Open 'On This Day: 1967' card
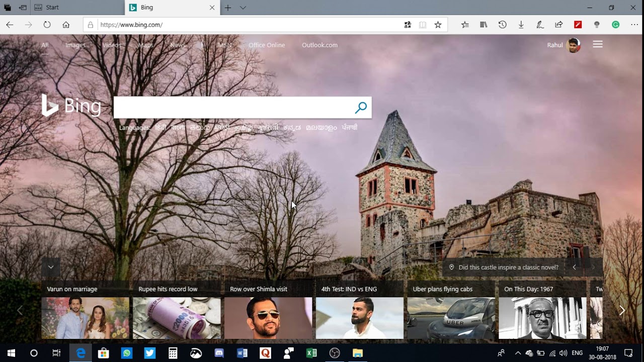 (542, 309)
